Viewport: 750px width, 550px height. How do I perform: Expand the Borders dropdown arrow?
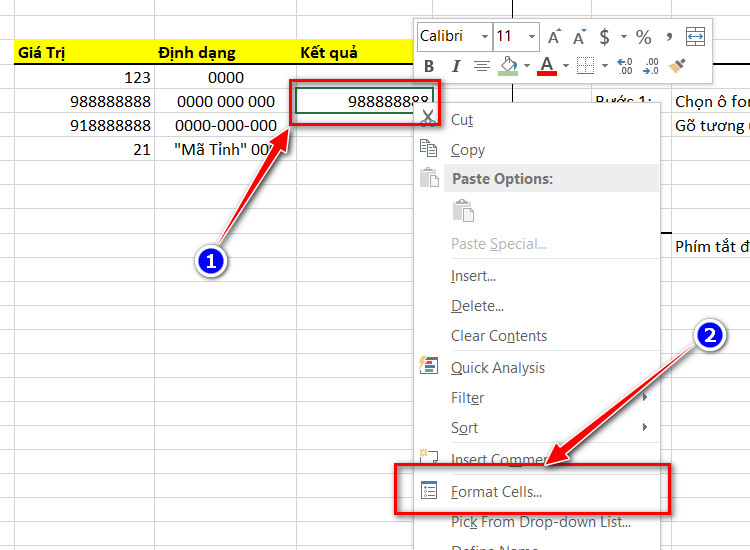point(605,66)
